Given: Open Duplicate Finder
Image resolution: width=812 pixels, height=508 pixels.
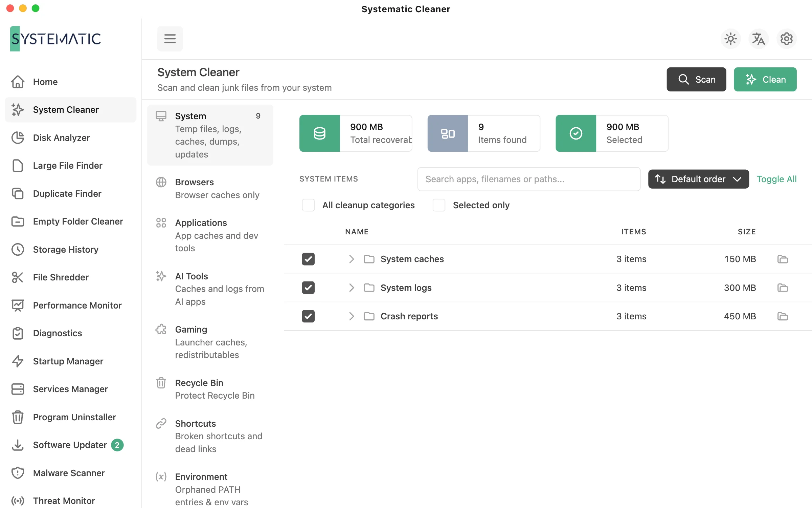Looking at the screenshot, I should pyautogui.click(x=71, y=194).
